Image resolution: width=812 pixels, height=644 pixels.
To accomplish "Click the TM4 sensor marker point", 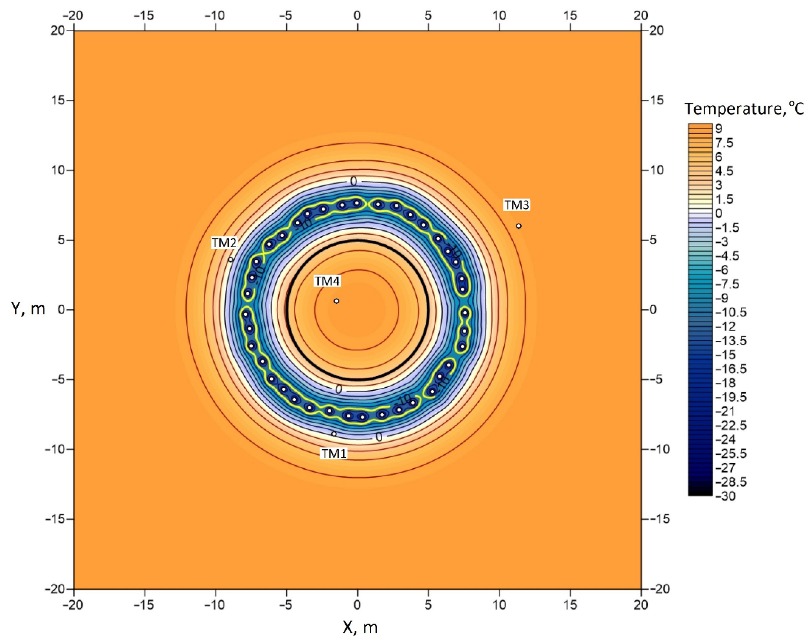I will point(336,301).
